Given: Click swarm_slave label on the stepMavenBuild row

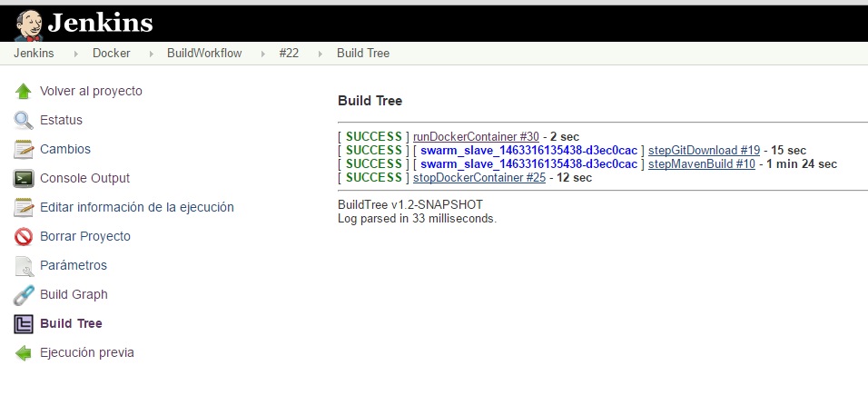Looking at the screenshot, I should tap(528, 163).
